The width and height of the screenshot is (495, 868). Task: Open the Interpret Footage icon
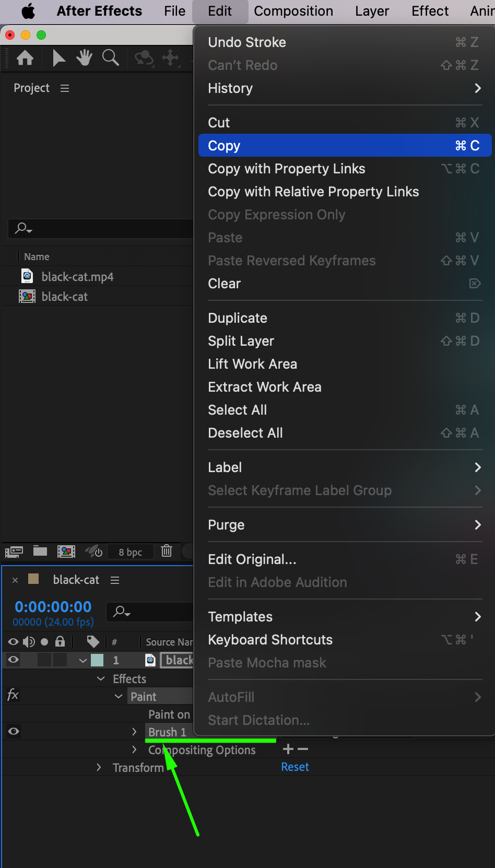14,551
